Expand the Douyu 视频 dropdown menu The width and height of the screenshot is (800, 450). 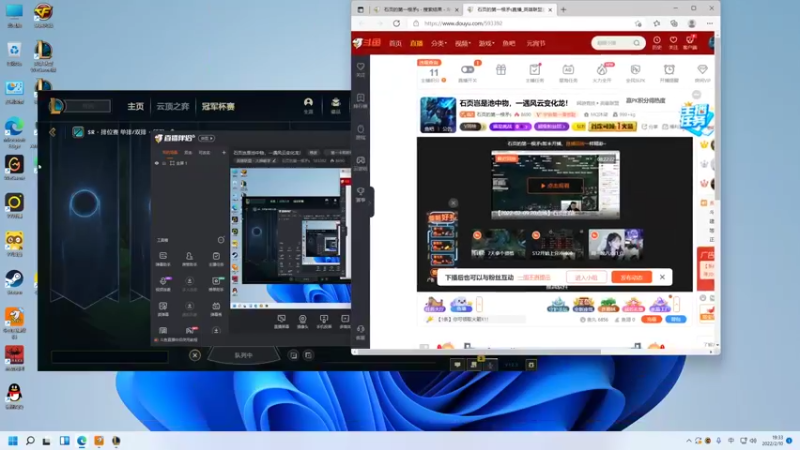point(463,43)
